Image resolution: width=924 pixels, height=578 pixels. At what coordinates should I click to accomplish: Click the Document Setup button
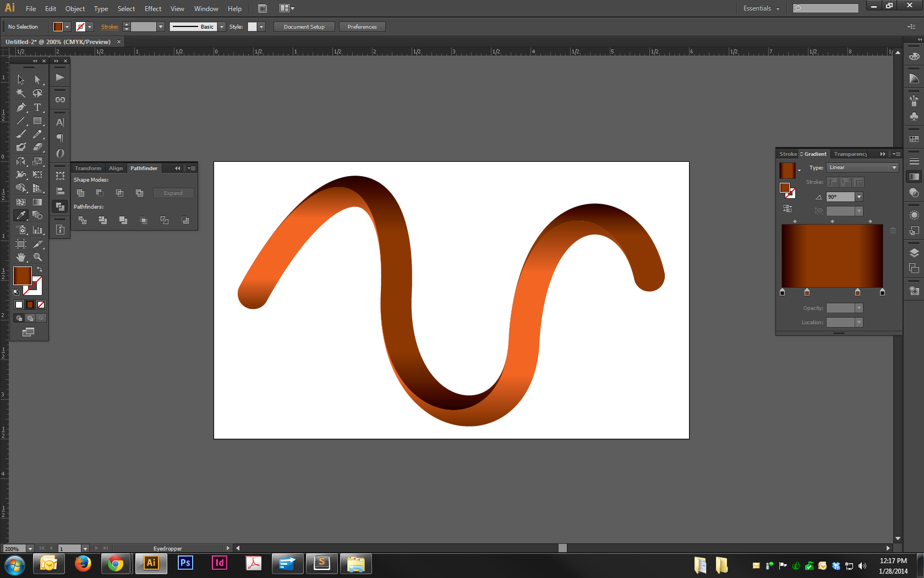click(304, 26)
